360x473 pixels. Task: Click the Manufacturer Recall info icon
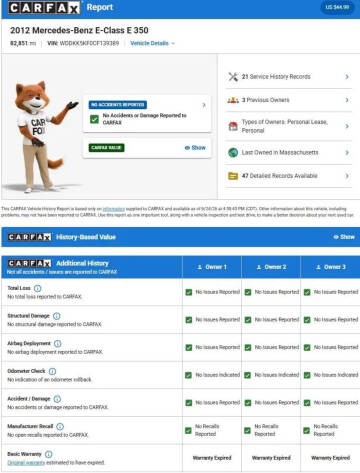(x=60, y=427)
